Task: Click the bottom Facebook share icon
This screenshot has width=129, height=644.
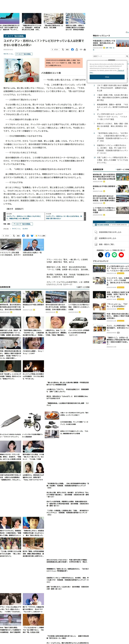Action: pos(23,235)
